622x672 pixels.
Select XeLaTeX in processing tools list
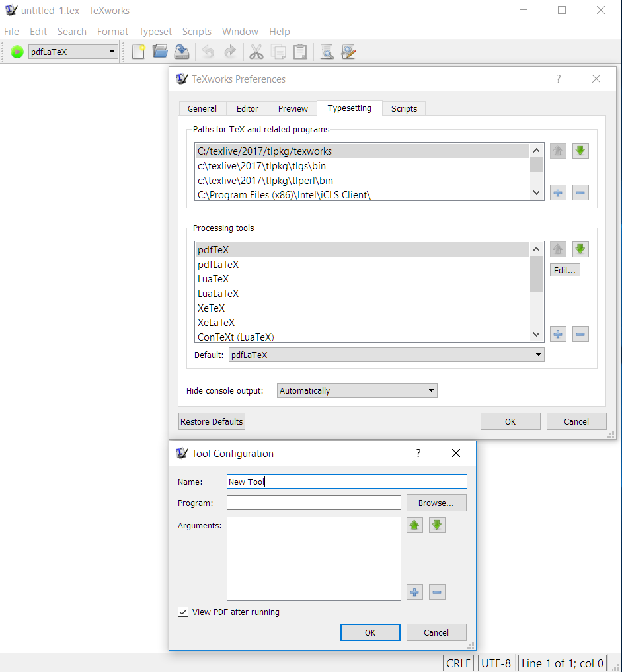click(x=362, y=323)
